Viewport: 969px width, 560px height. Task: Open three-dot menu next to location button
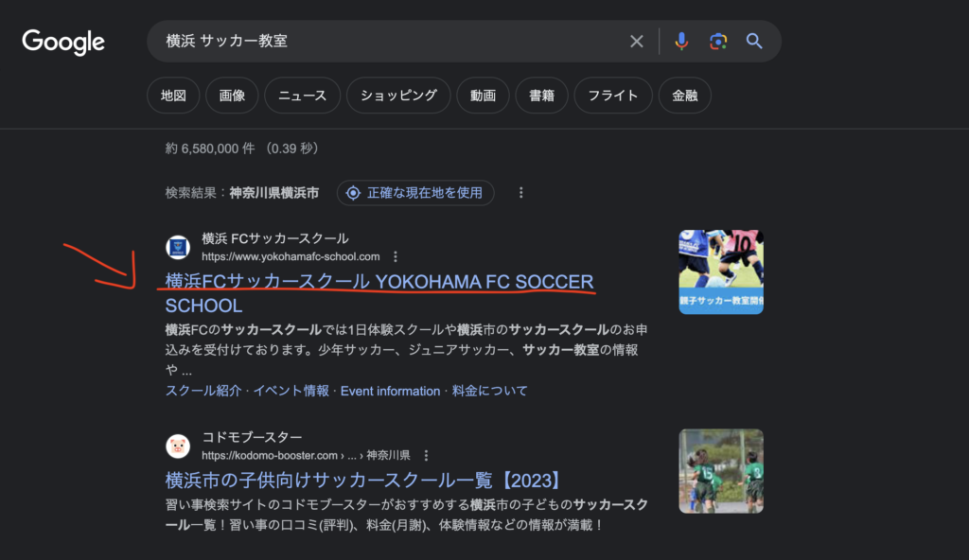click(521, 193)
